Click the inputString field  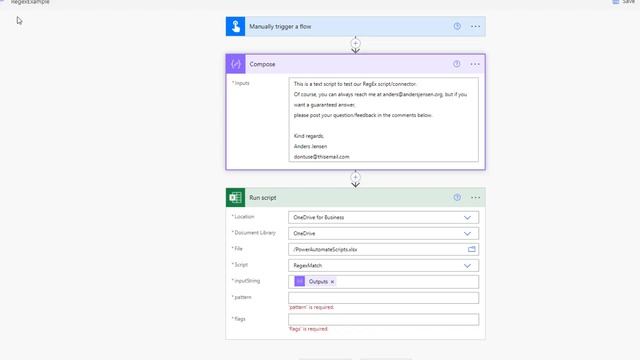click(384, 282)
